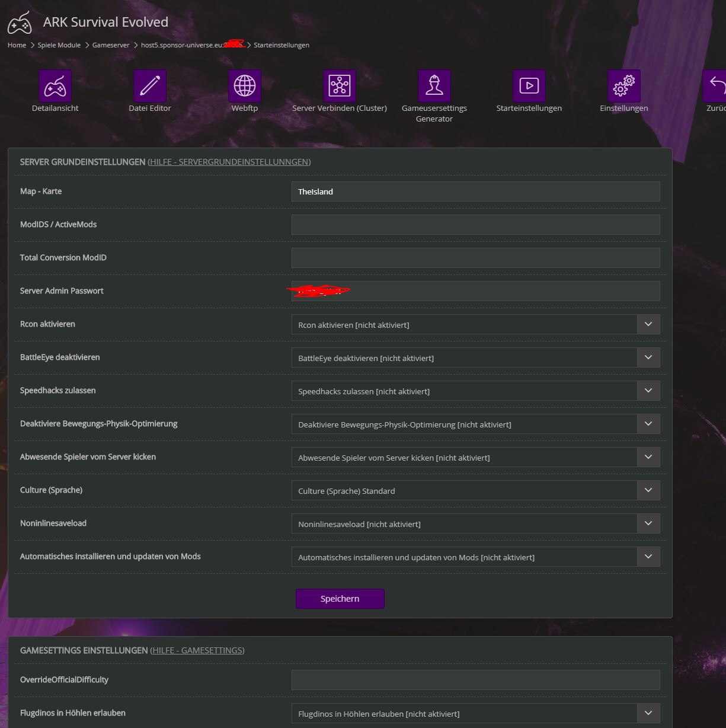Click the Webftp globe icon
This screenshot has width=726, height=728.
245,87
